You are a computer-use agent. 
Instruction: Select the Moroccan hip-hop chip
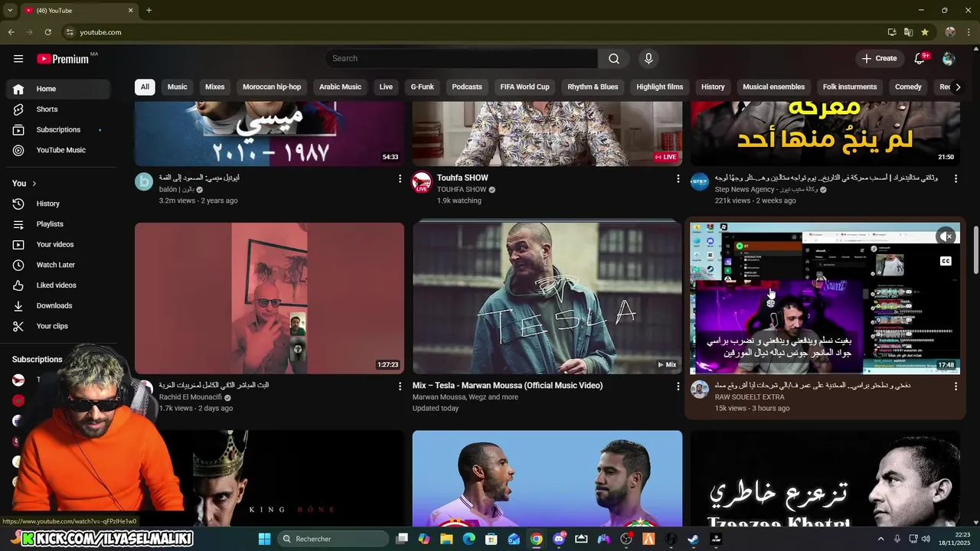click(272, 87)
